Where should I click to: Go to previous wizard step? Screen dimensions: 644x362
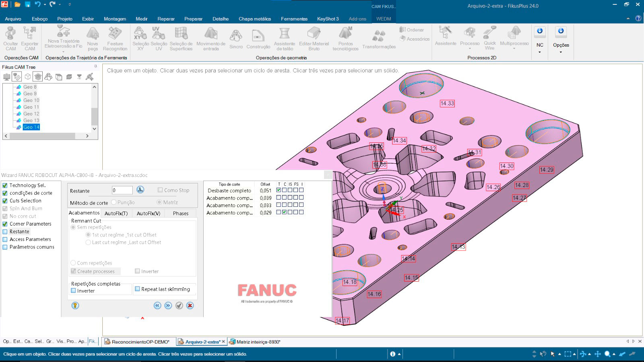pyautogui.click(x=157, y=306)
